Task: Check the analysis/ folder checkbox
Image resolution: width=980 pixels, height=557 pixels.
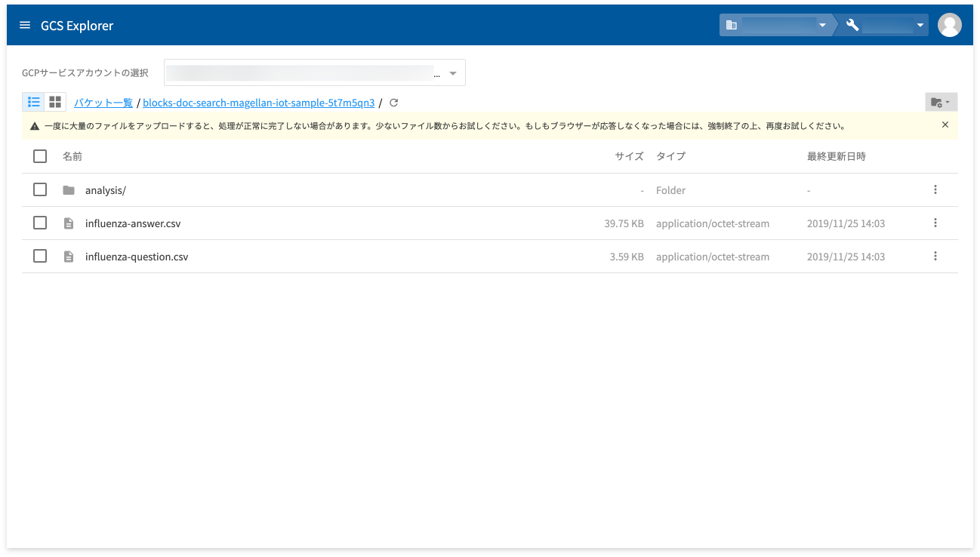Action: (x=40, y=189)
